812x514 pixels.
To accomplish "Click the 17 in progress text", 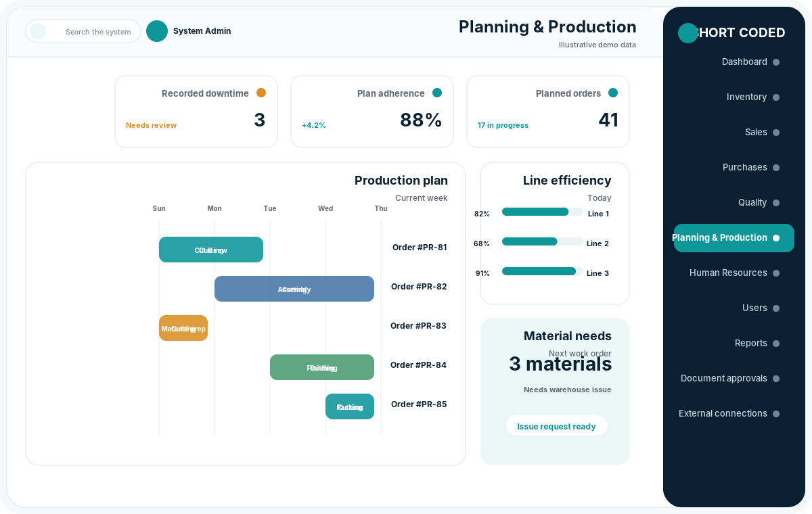I will 503,125.
